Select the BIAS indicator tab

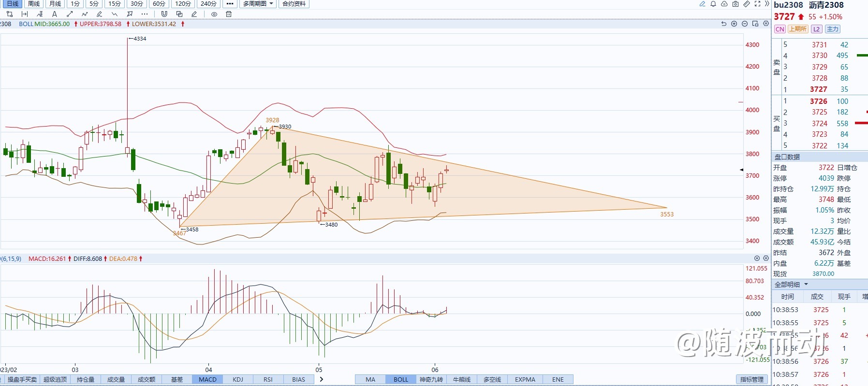(x=299, y=380)
